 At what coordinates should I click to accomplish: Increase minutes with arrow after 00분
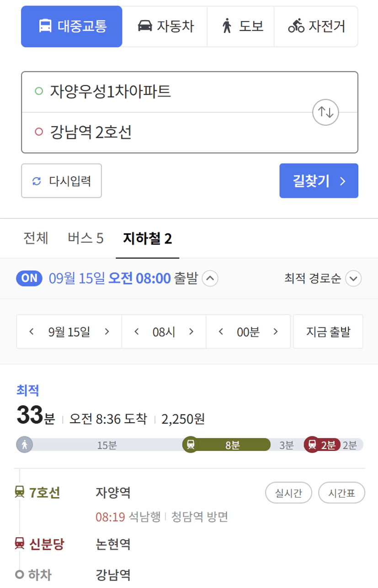[275, 332]
